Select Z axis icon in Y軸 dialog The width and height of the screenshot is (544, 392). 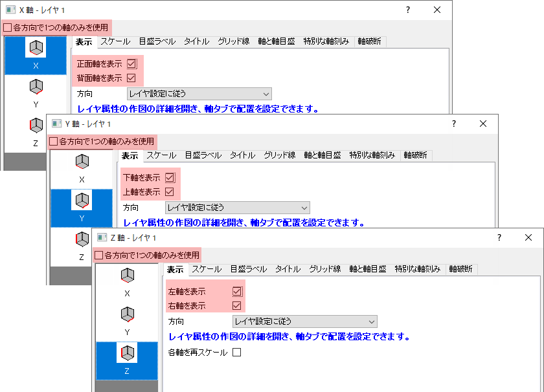82,239
